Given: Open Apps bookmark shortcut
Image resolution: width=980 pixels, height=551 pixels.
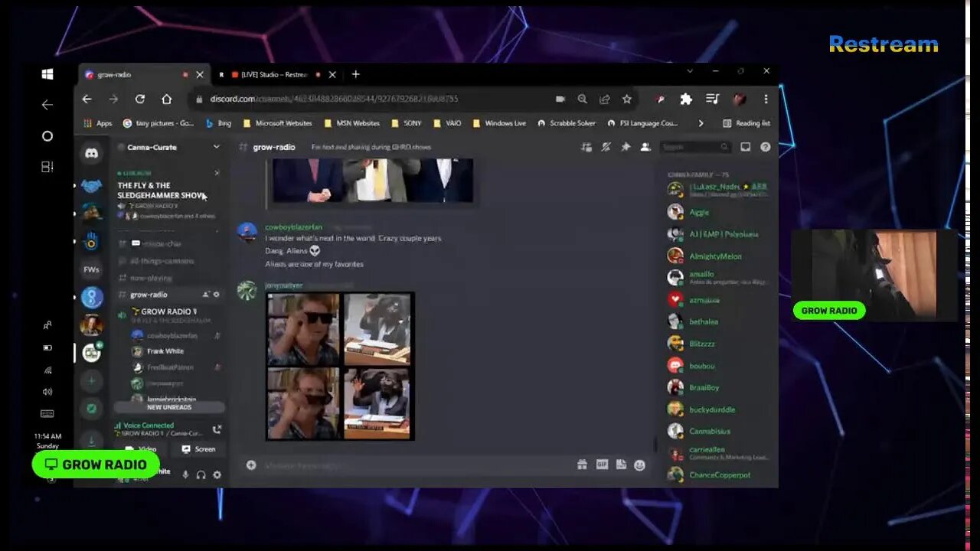Looking at the screenshot, I should click(x=97, y=123).
